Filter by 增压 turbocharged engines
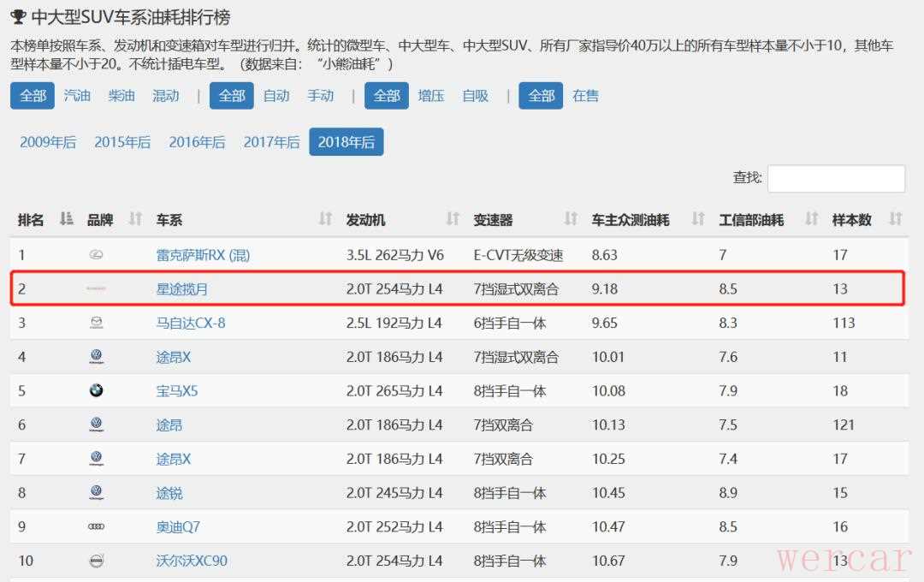Viewport: 924px width, 582px height. [x=430, y=96]
